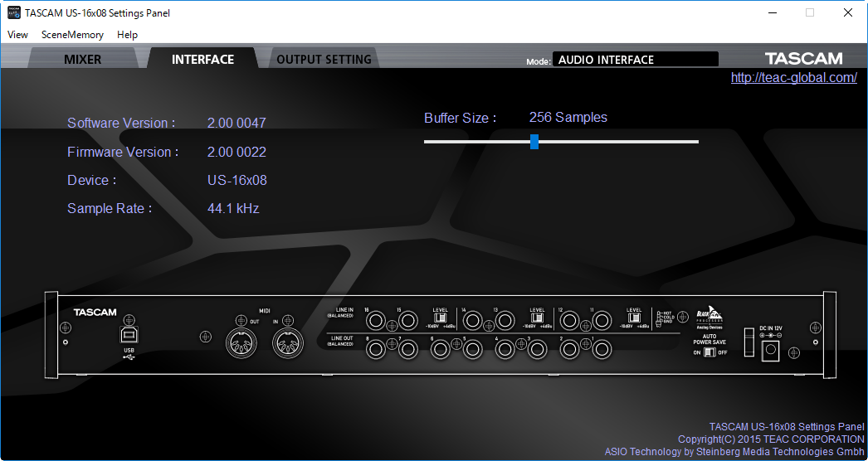
Task: Switch to the MIXER tab
Action: 82,59
